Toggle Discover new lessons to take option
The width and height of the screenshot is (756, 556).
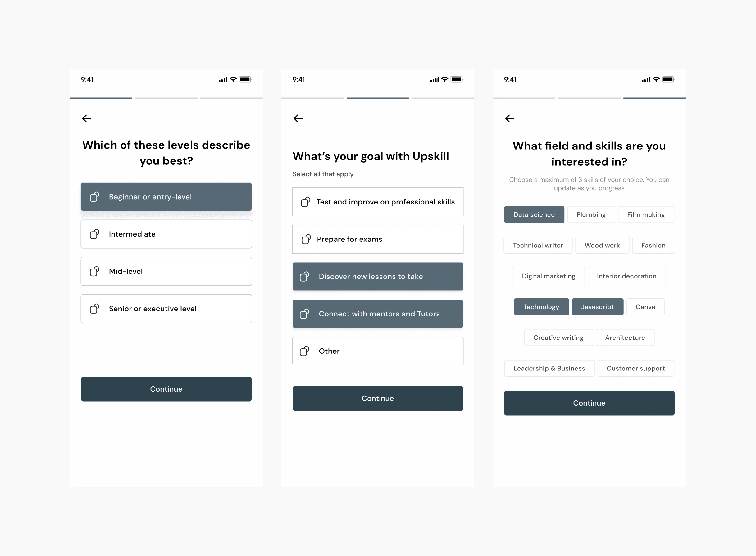(377, 276)
